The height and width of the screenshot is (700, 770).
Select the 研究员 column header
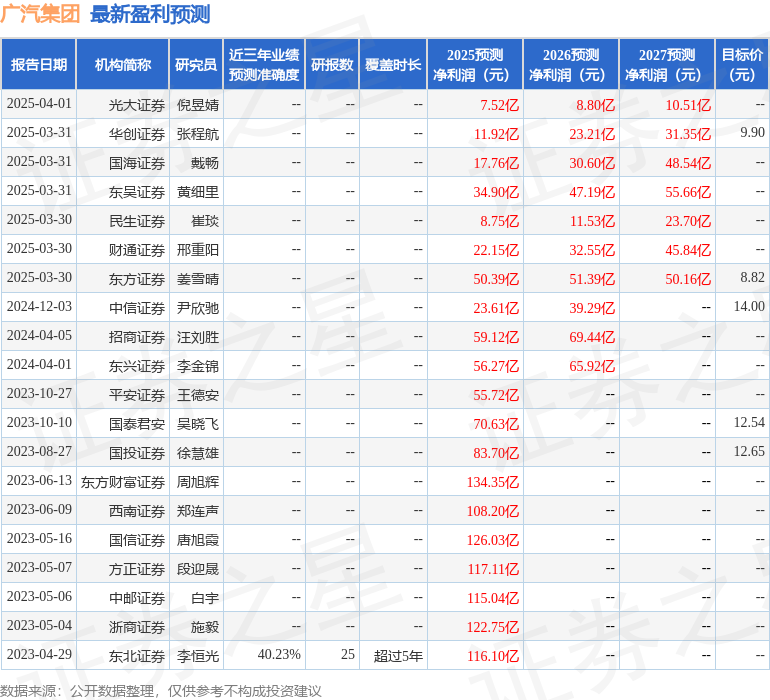(x=196, y=64)
